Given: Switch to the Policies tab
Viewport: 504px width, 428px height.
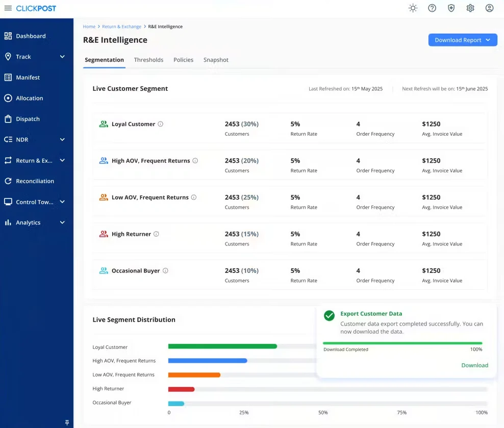Looking at the screenshot, I should [183, 60].
